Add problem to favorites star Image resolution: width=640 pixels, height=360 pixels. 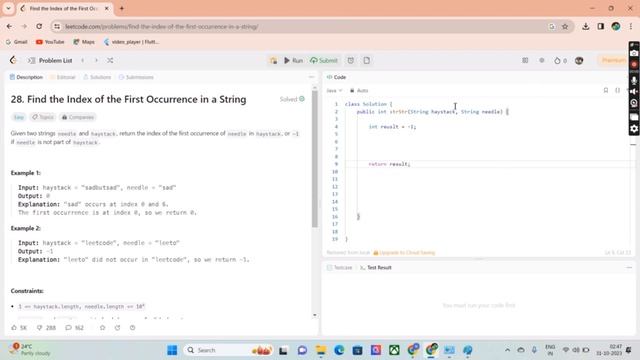coord(102,328)
